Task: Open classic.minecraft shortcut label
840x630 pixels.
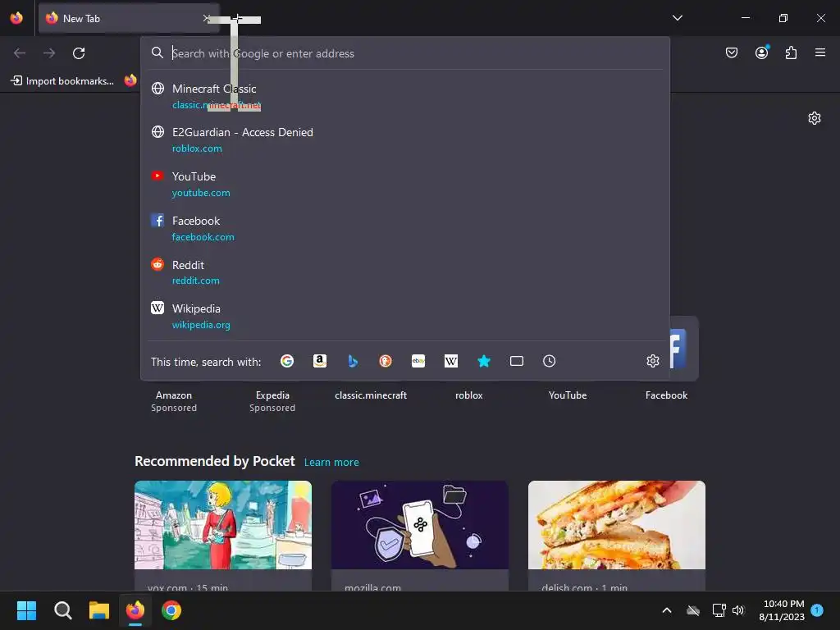Action: tap(371, 395)
